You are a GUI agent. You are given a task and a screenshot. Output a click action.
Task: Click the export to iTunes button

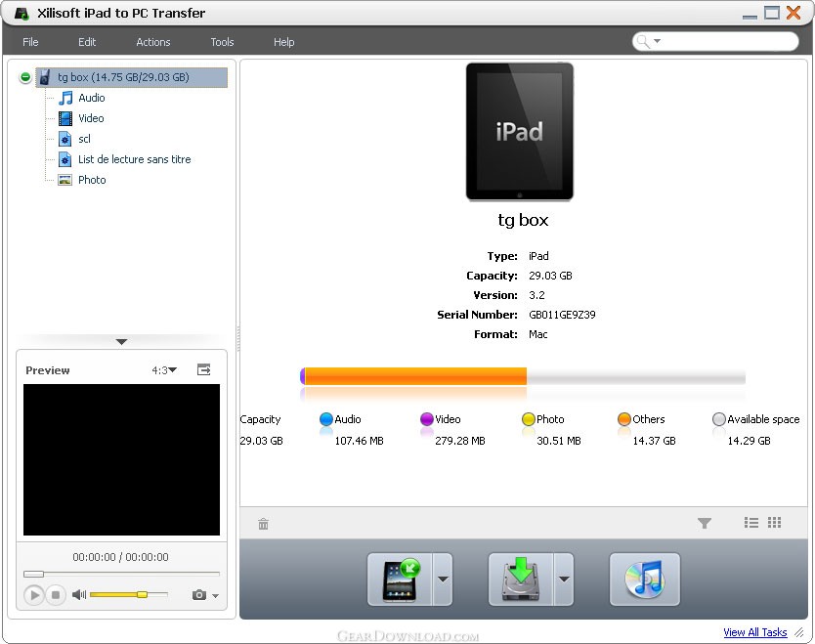tap(645, 580)
